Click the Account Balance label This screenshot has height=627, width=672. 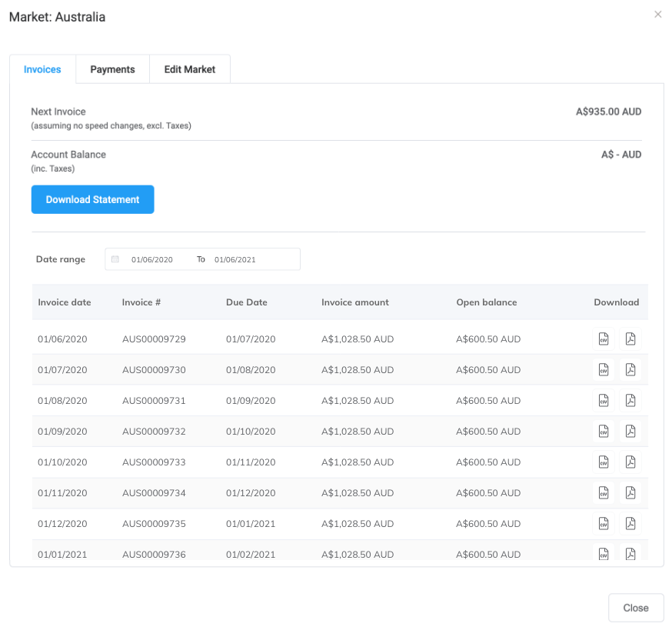[68, 155]
